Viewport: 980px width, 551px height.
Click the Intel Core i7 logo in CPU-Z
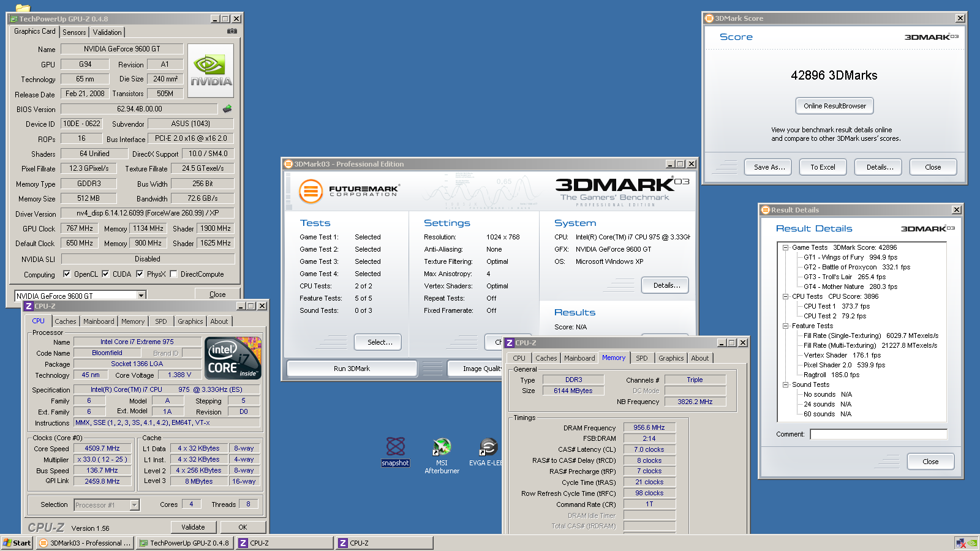point(233,358)
